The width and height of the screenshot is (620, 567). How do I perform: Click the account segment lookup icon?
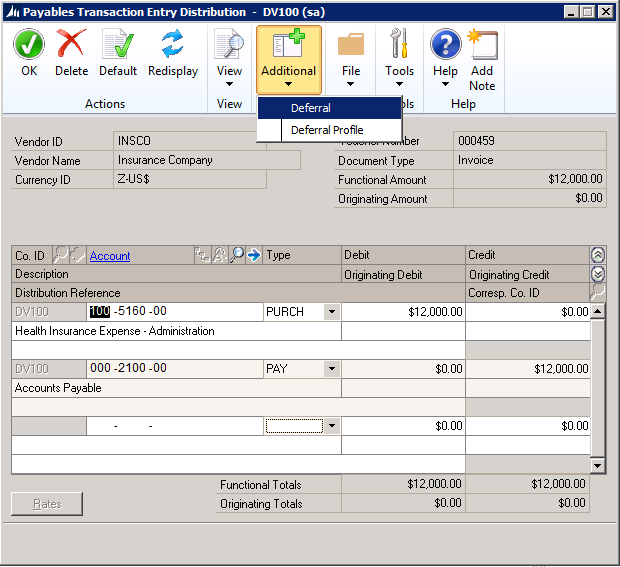pyautogui.click(x=202, y=255)
